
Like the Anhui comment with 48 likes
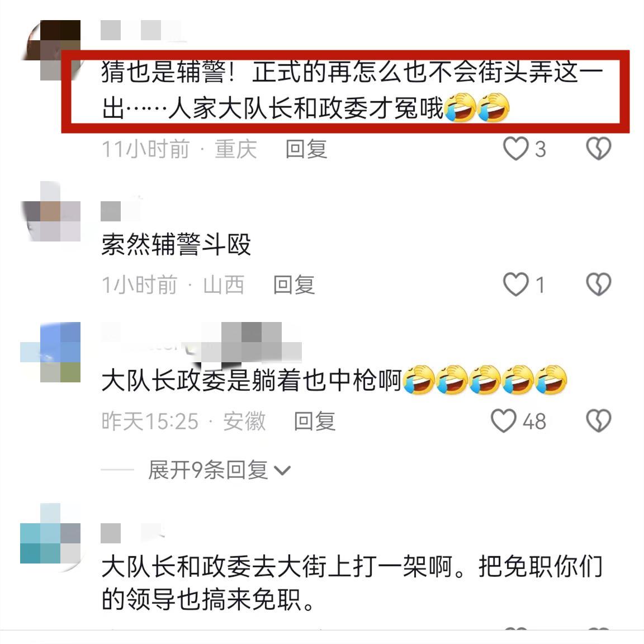(x=504, y=420)
